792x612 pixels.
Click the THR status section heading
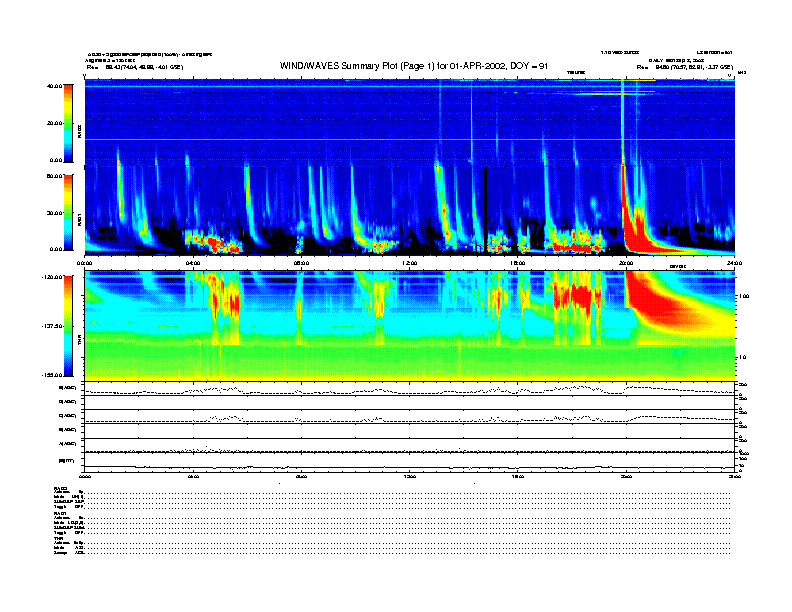[58, 538]
